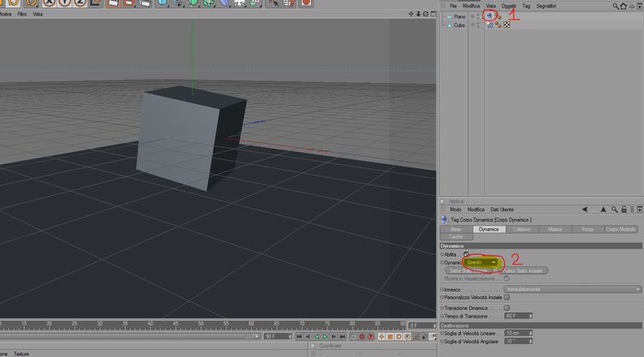Click the Tempo di Transizione stepper arrows

[530, 316]
